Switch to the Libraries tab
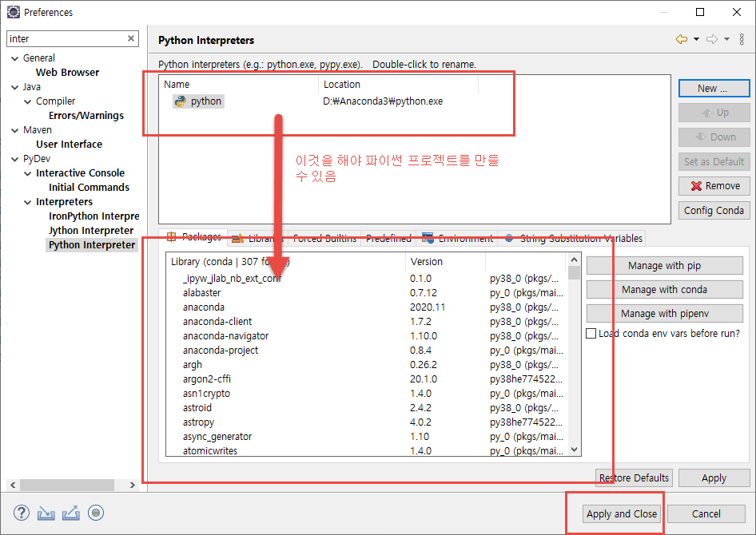Screen dimensions: 756x535 point(257,239)
